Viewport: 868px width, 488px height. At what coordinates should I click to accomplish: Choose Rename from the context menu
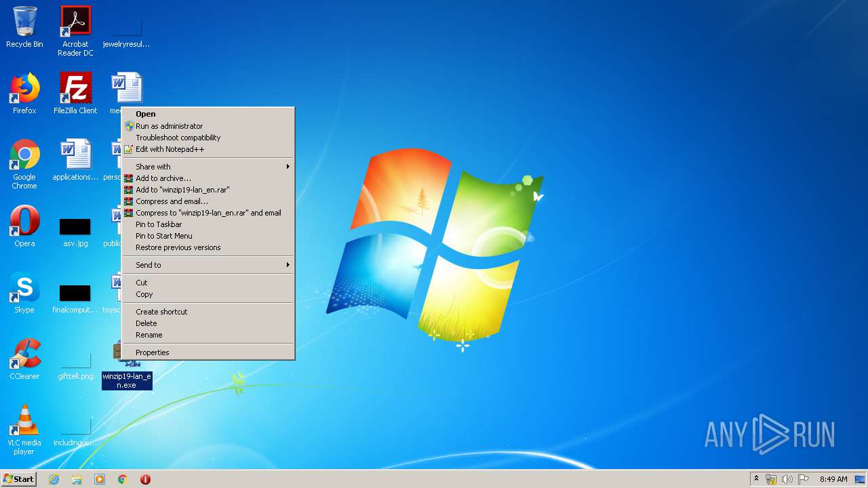[208, 335]
